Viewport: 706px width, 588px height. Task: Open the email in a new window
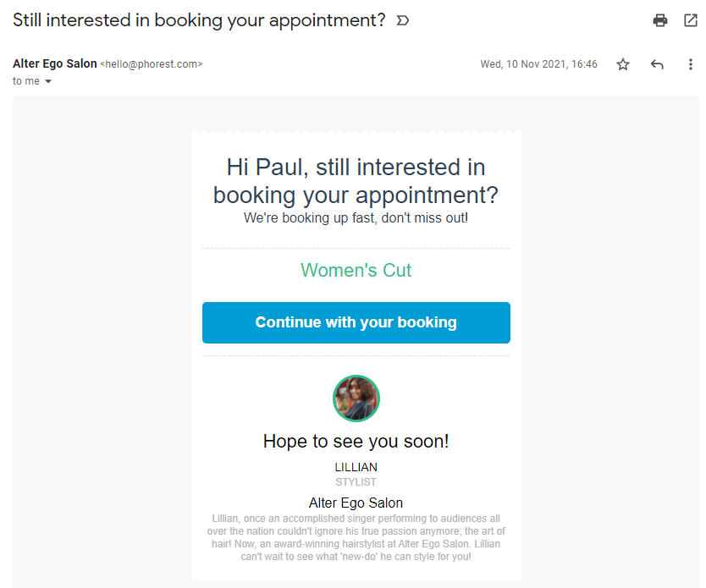click(x=690, y=20)
